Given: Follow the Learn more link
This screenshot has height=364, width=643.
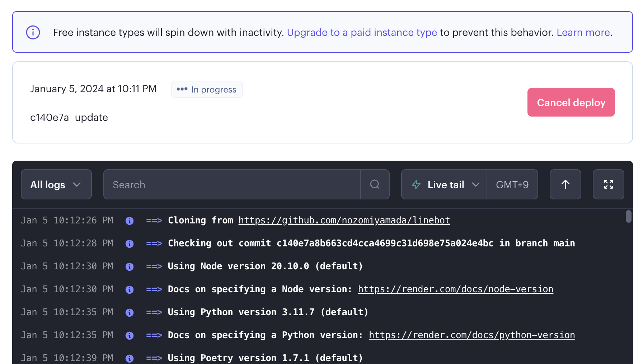Looking at the screenshot, I should click(583, 32).
